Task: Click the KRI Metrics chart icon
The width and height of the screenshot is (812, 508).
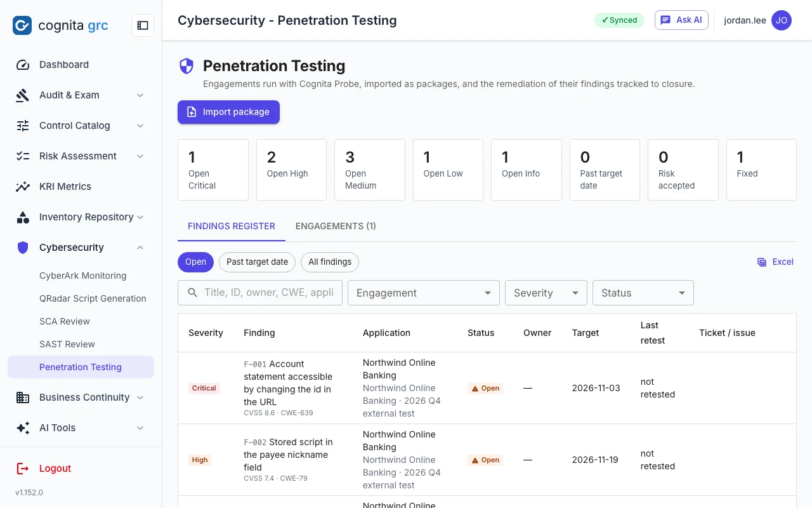Action: (x=23, y=187)
